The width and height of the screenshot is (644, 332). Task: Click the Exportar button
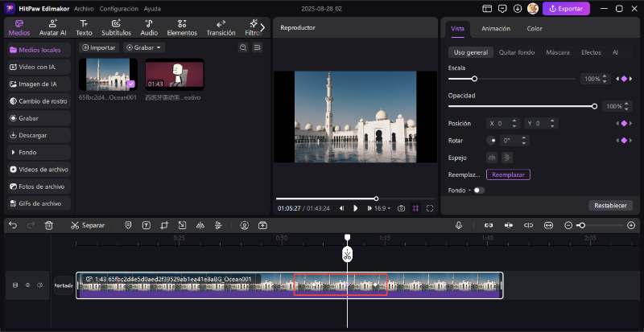pos(566,9)
